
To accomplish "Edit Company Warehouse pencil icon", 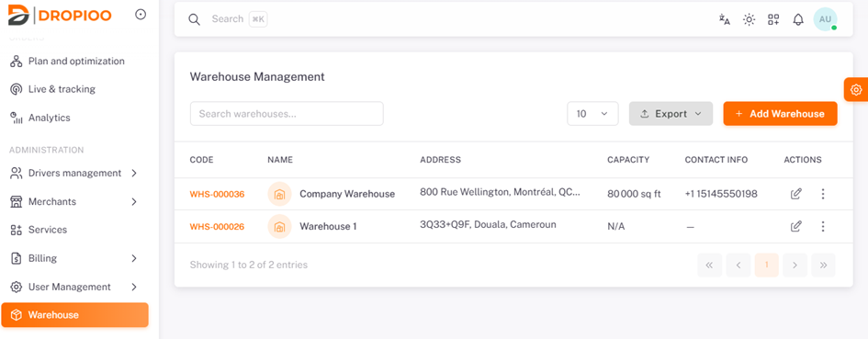I will pyautogui.click(x=796, y=194).
